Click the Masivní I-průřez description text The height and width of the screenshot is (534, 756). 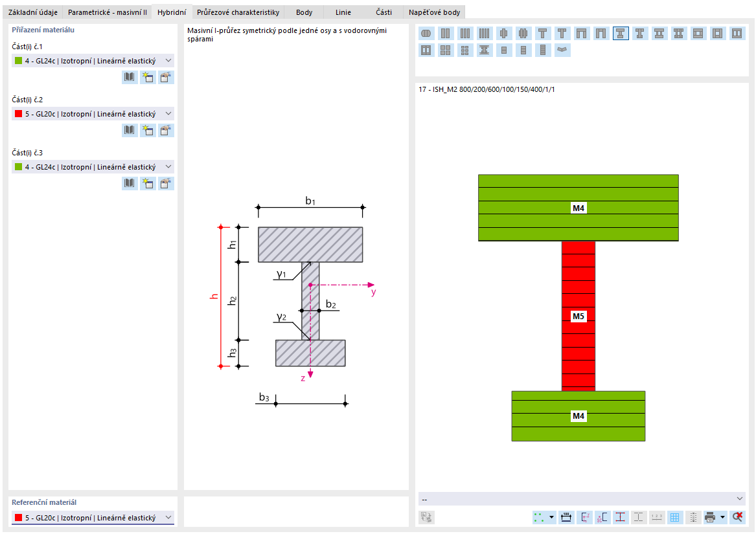pos(287,34)
